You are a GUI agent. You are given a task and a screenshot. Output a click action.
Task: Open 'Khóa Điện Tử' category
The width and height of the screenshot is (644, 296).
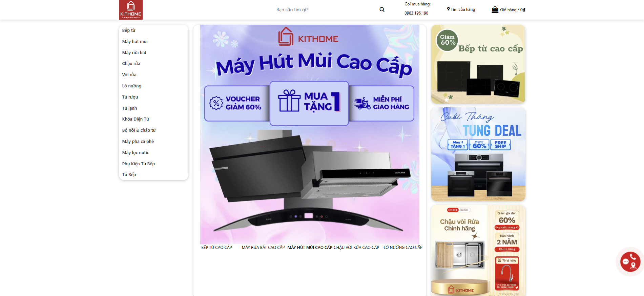(x=136, y=119)
